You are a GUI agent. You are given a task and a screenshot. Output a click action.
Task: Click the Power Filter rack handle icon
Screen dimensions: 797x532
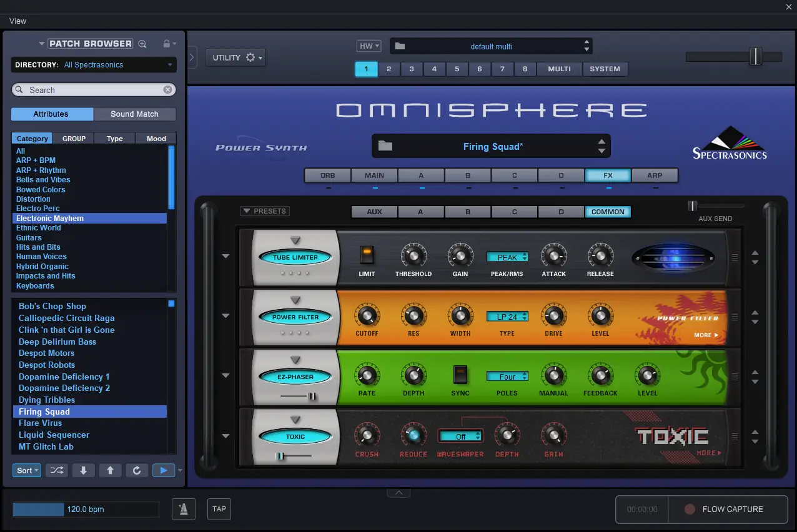click(x=735, y=317)
